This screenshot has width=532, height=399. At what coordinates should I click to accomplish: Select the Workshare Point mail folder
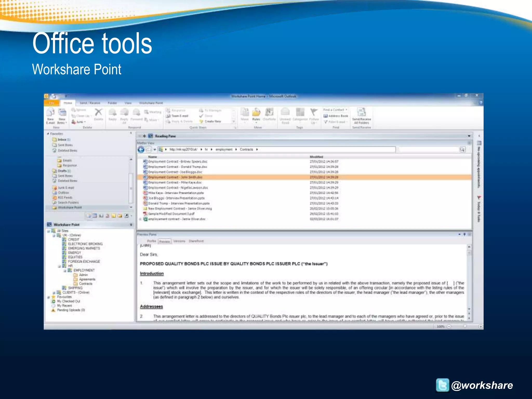tap(67, 208)
